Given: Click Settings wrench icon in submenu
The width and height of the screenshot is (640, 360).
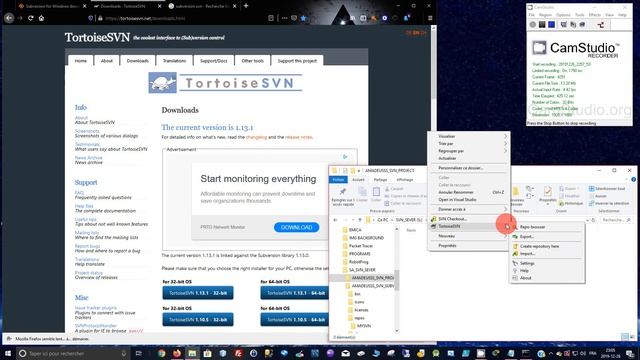Looking at the screenshot, I should [515, 264].
